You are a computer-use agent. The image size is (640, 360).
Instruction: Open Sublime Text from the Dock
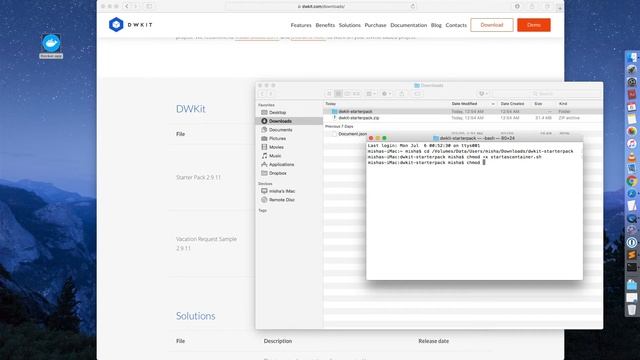[x=632, y=255]
